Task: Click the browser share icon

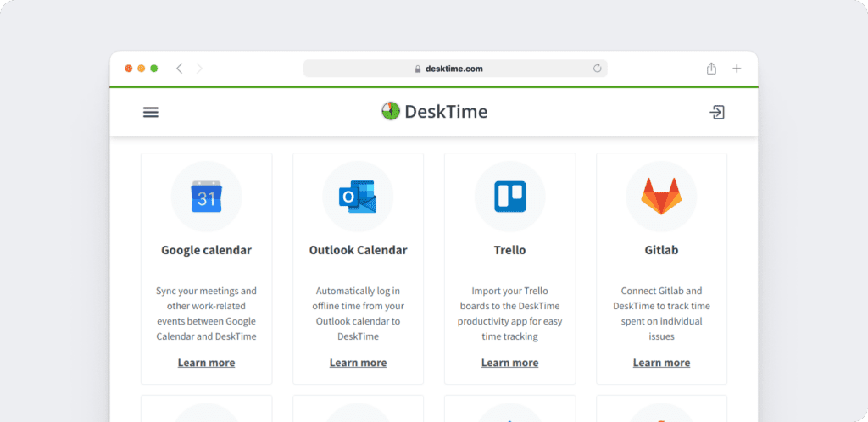Action: pos(711,69)
